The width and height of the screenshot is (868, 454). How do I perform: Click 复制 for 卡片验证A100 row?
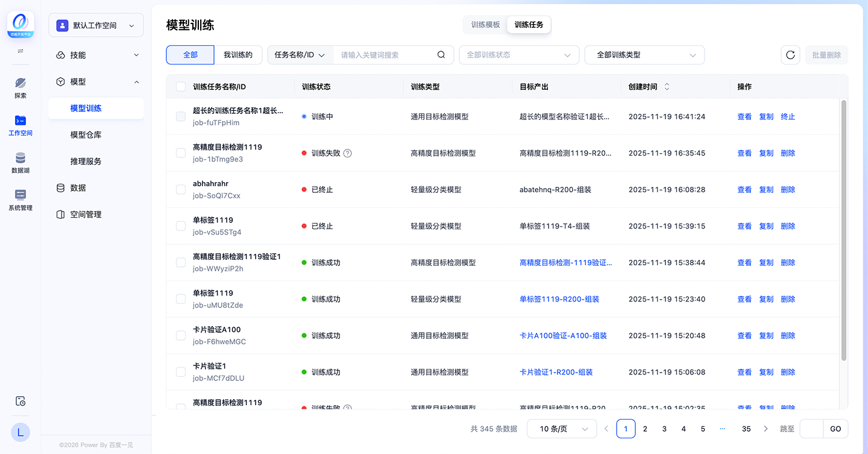click(x=766, y=335)
